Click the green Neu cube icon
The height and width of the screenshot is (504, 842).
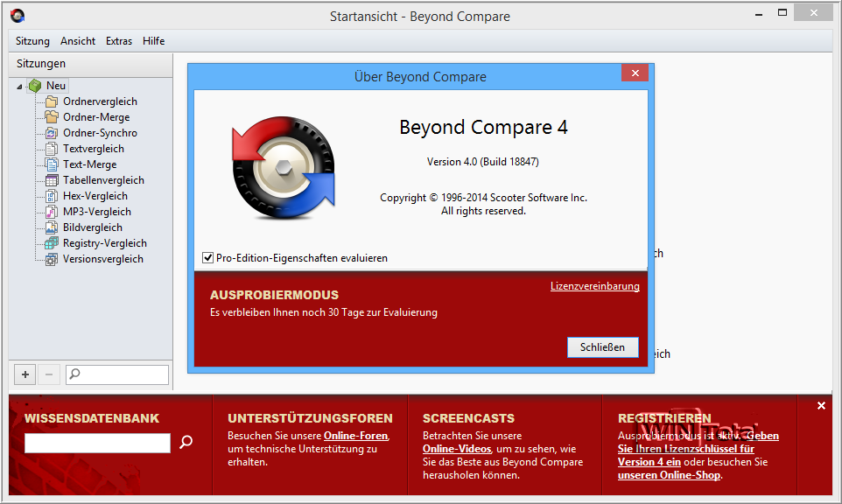[x=35, y=86]
